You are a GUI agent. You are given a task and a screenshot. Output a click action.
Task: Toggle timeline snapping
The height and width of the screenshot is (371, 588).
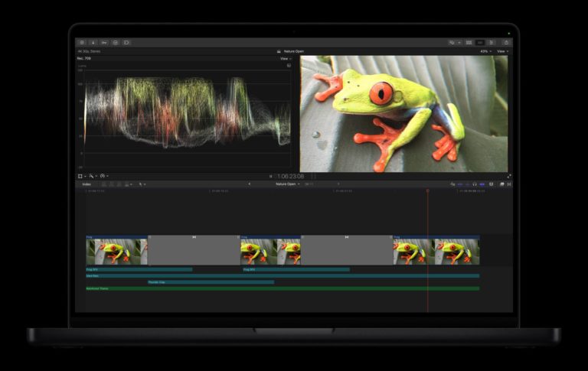point(482,184)
